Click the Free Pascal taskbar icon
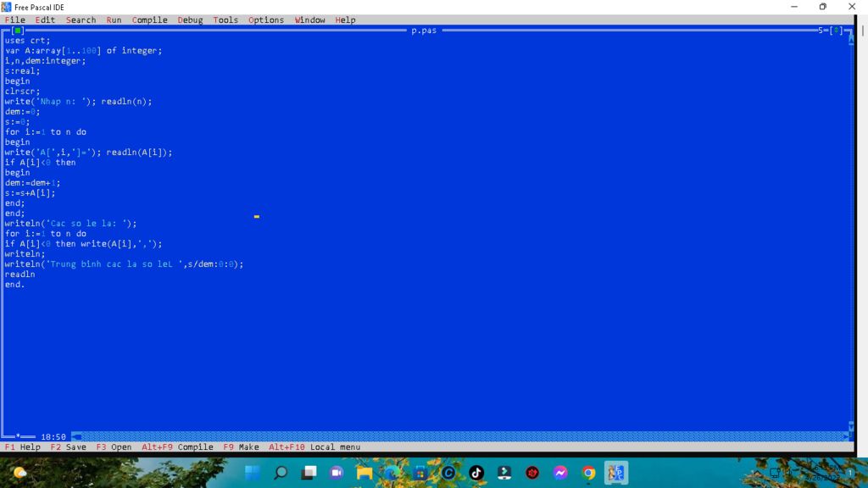Viewport: 868px width, 488px height. coord(616,473)
